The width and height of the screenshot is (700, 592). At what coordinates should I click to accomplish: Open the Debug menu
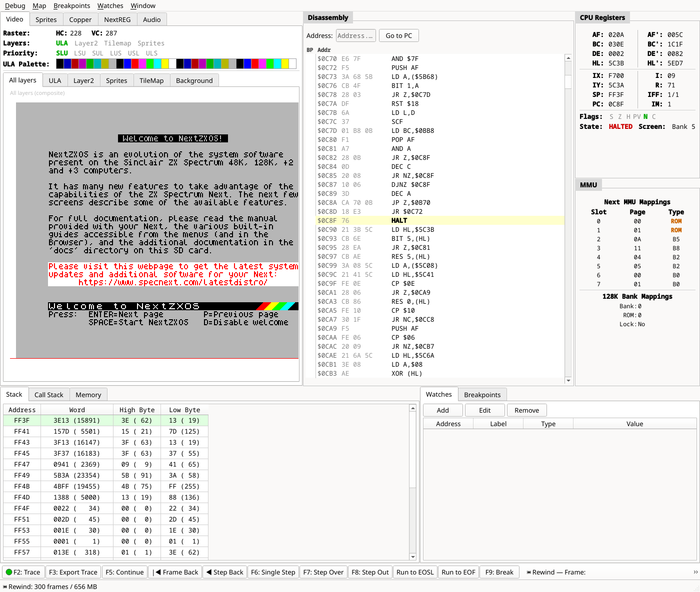(x=15, y=5)
